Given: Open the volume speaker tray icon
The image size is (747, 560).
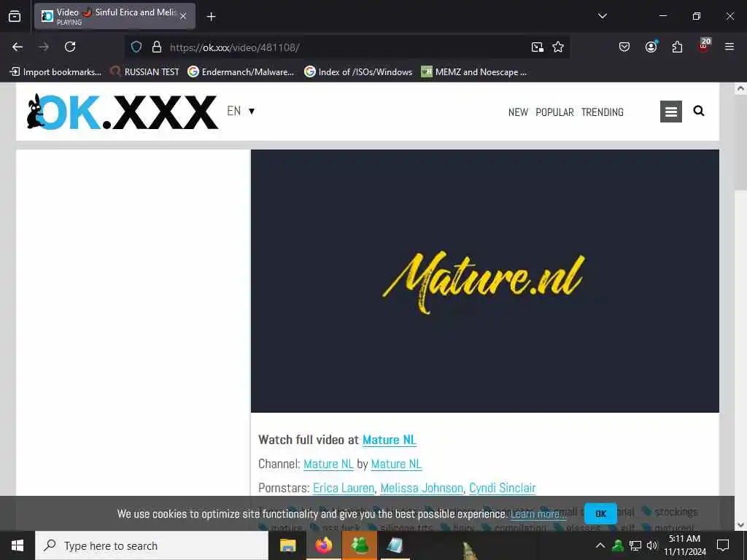Looking at the screenshot, I should pyautogui.click(x=651, y=545).
